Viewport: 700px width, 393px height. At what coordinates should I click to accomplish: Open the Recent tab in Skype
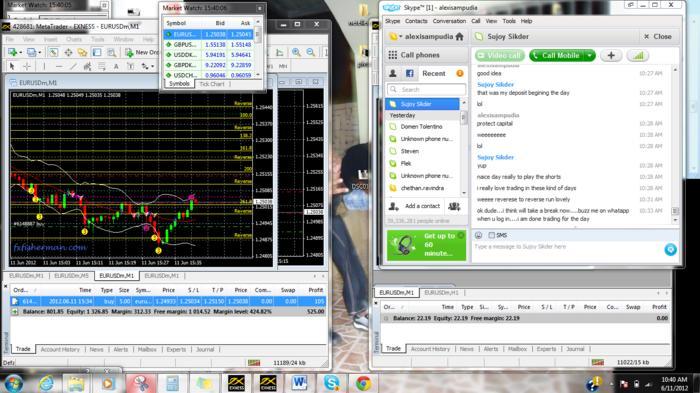tap(434, 73)
